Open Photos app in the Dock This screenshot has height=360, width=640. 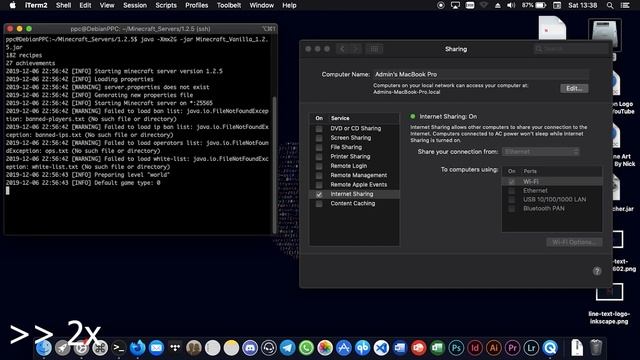pos(325,348)
